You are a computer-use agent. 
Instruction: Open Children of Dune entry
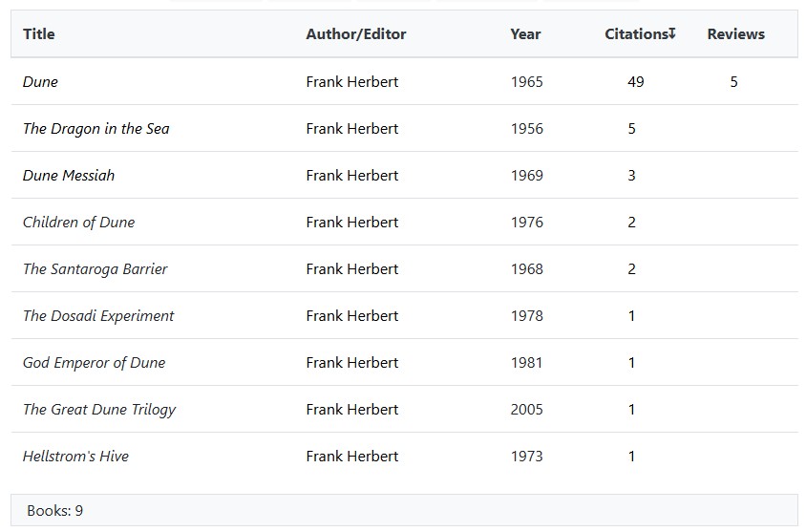(79, 223)
